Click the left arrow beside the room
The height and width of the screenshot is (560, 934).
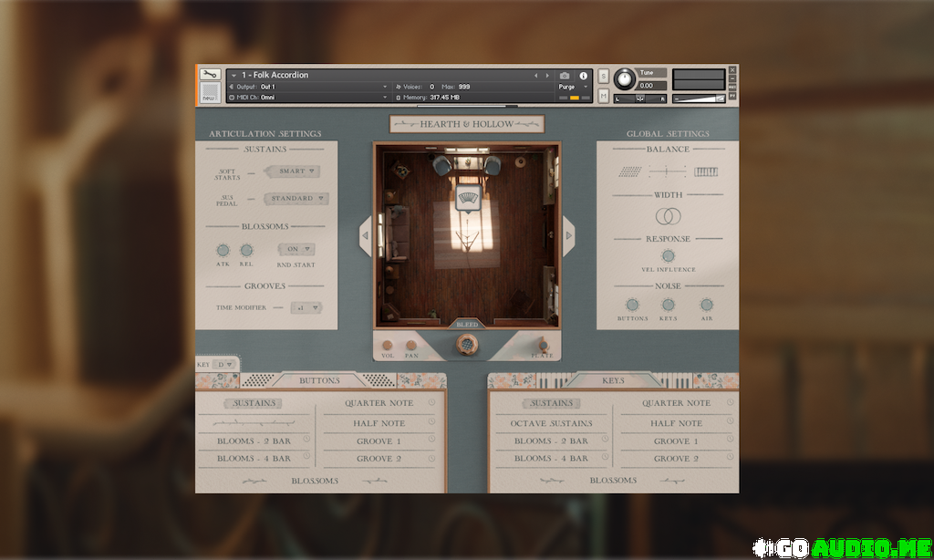pos(366,235)
